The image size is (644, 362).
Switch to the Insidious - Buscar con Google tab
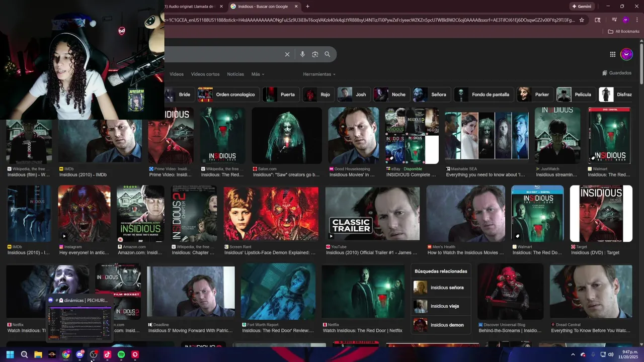click(264, 7)
